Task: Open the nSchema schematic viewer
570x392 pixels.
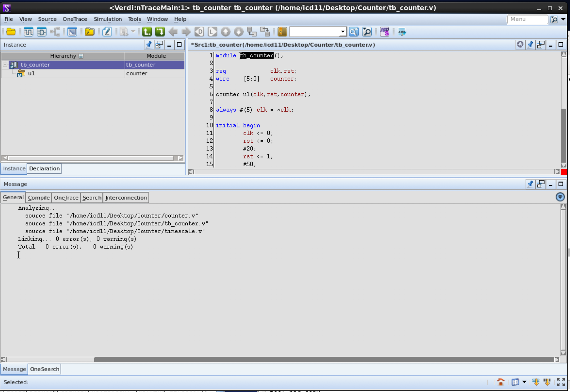Action: click(41, 32)
